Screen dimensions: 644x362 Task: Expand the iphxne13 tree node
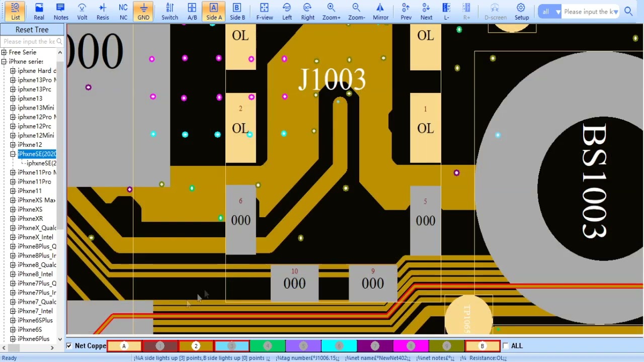click(13, 99)
